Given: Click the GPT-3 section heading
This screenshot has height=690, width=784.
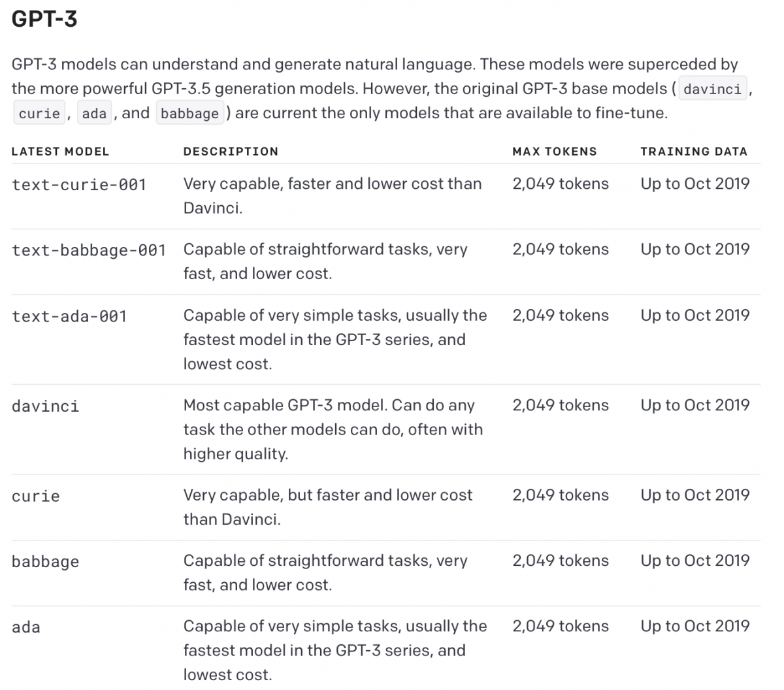Looking at the screenshot, I should (44, 20).
